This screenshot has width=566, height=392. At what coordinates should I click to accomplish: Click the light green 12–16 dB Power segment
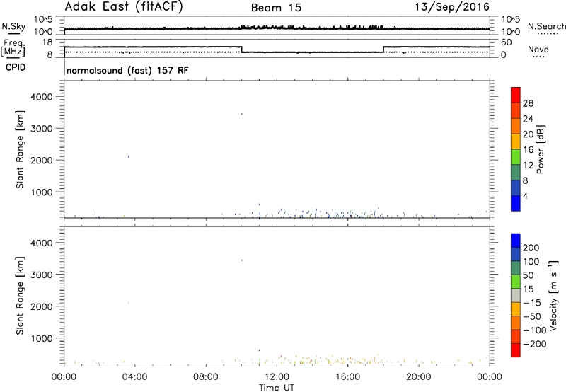(516, 156)
